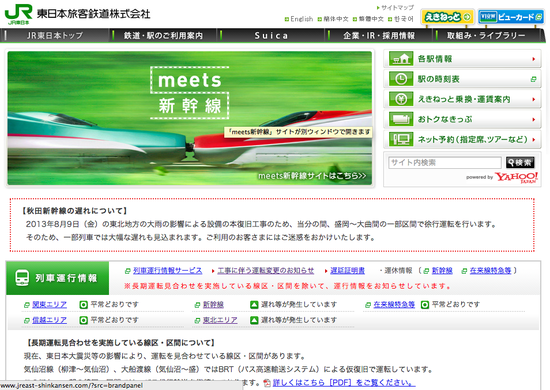This screenshot has height=390, width=550.
Task: Click the 検索 search button
Action: 520,163
